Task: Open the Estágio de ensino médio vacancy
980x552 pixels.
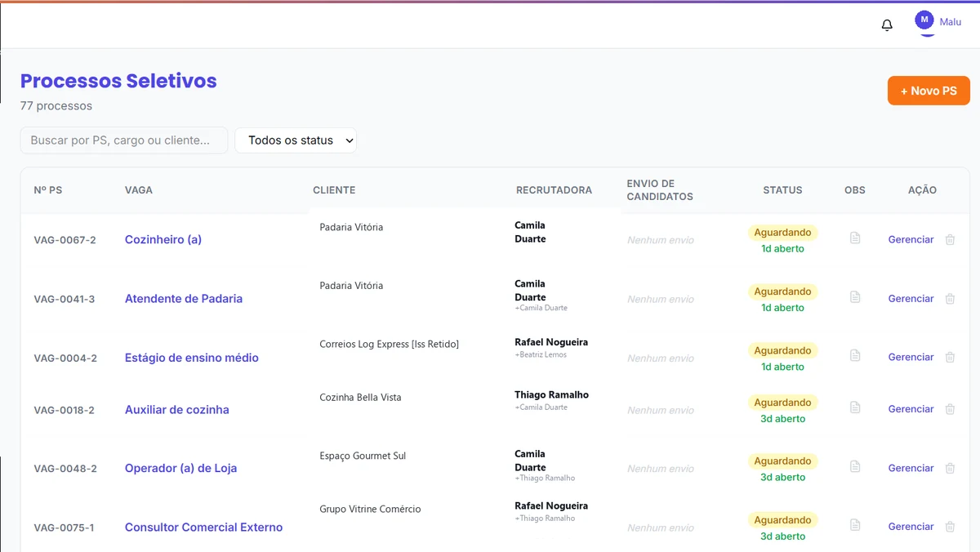Action: click(192, 358)
